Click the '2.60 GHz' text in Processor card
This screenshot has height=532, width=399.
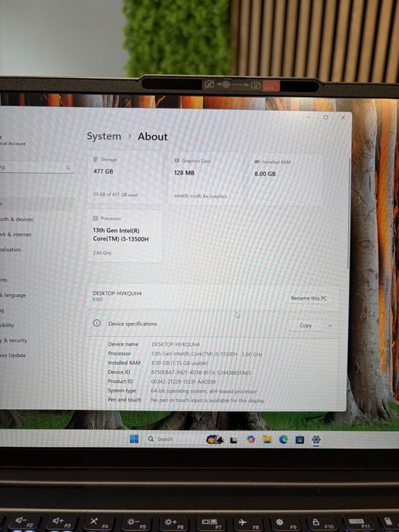(102, 253)
